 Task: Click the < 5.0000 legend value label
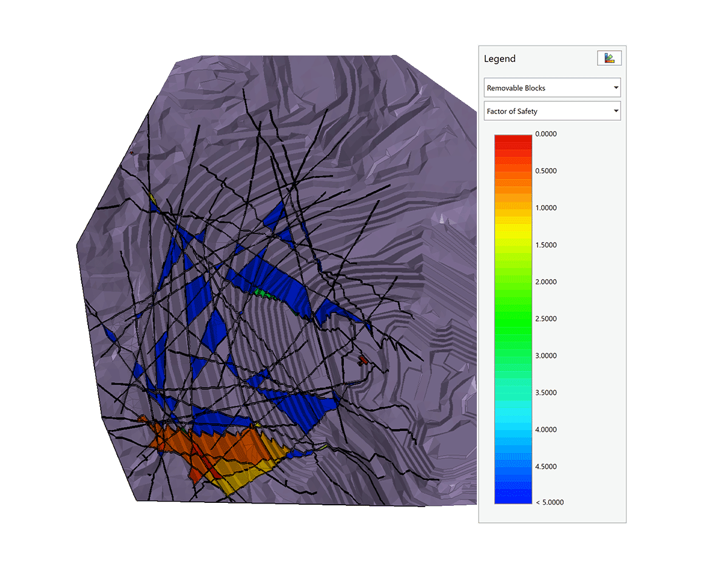click(x=549, y=502)
